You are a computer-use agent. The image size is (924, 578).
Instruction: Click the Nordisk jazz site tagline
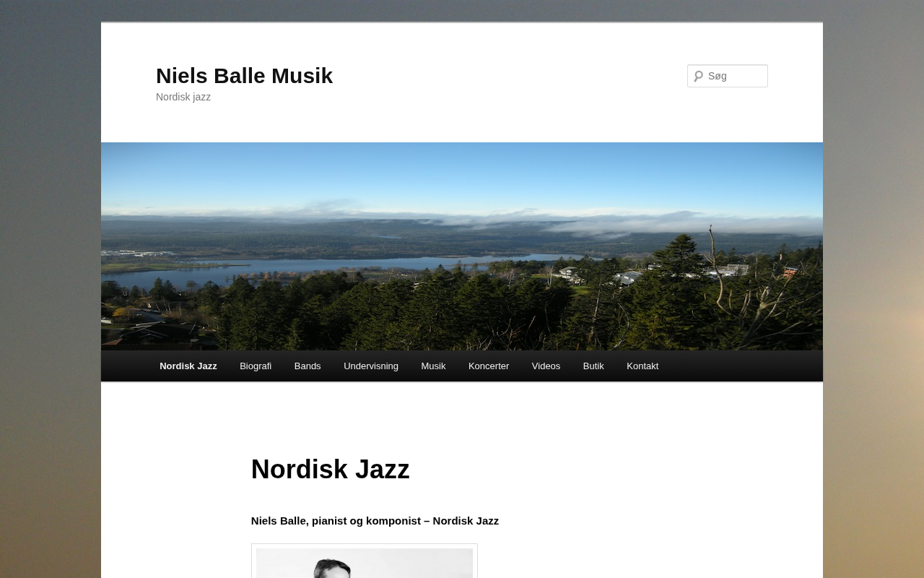pyautogui.click(x=183, y=97)
